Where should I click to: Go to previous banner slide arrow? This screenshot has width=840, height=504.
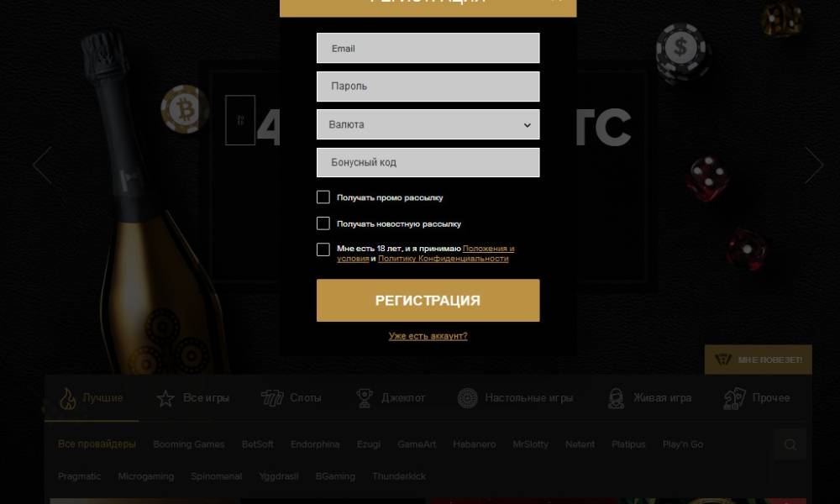(42, 165)
